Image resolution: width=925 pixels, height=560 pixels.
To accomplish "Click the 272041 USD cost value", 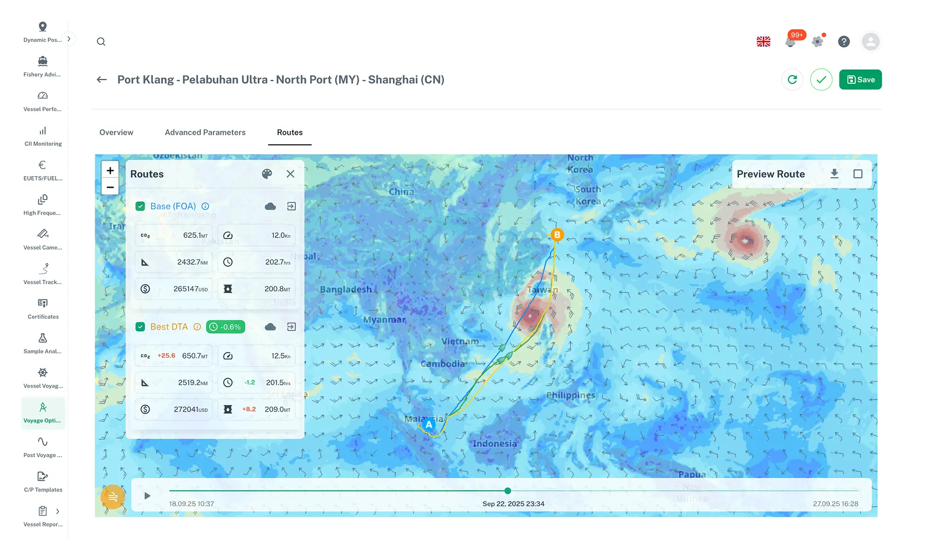I will [190, 410].
